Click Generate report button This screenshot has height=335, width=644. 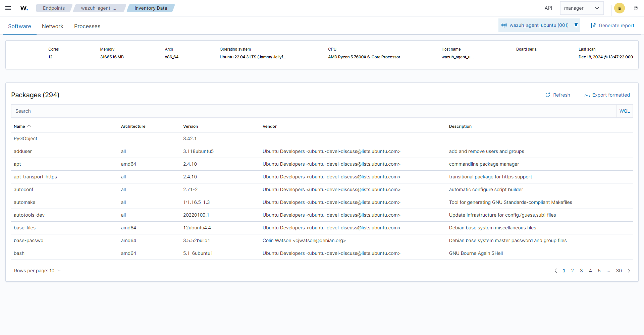[x=612, y=25]
